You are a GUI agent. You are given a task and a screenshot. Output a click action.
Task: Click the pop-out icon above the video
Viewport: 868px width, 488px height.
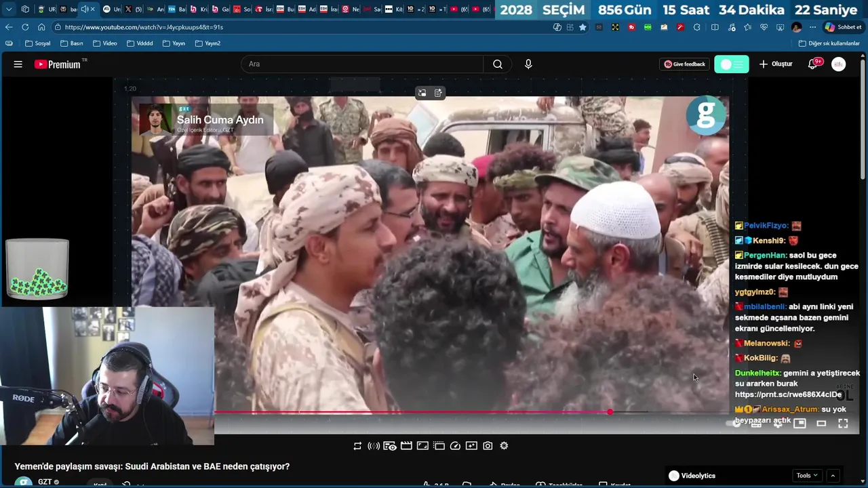(x=422, y=93)
